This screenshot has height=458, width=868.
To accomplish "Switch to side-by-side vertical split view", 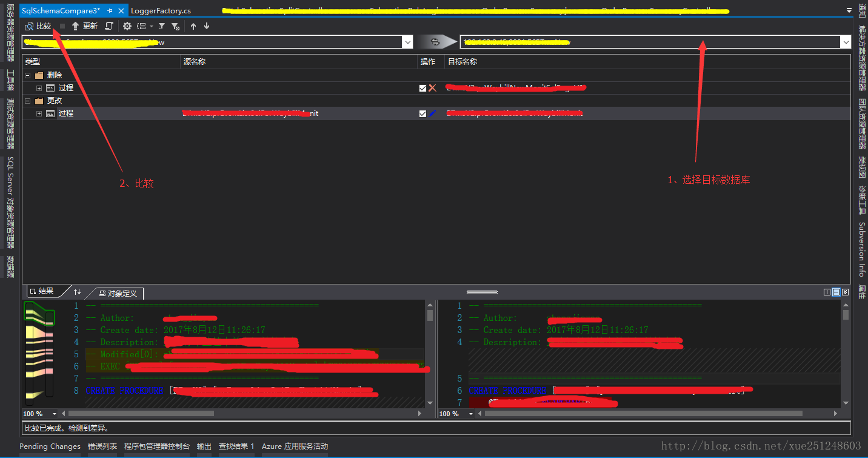I will pos(827,292).
